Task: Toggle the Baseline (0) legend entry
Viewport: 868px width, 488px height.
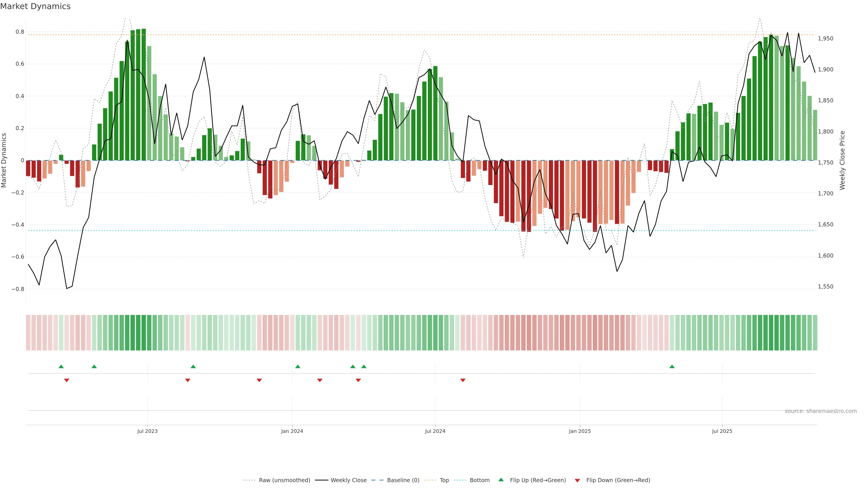Action: pyautogui.click(x=403, y=480)
